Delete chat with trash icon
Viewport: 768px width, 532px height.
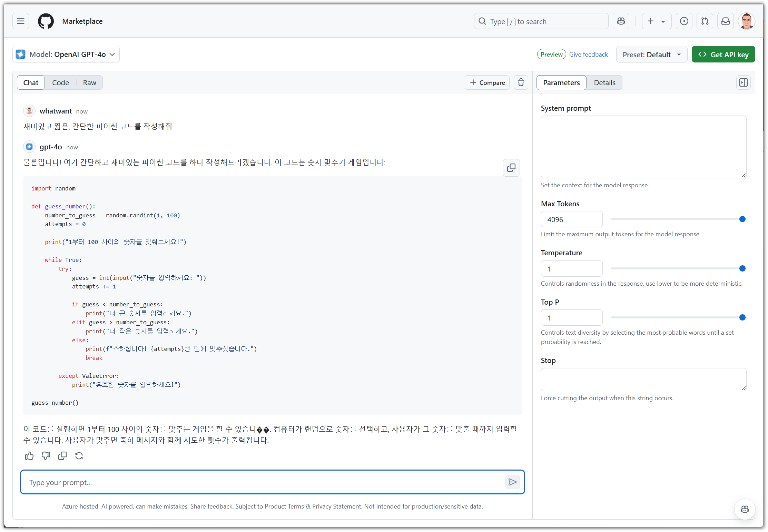pyautogui.click(x=521, y=82)
